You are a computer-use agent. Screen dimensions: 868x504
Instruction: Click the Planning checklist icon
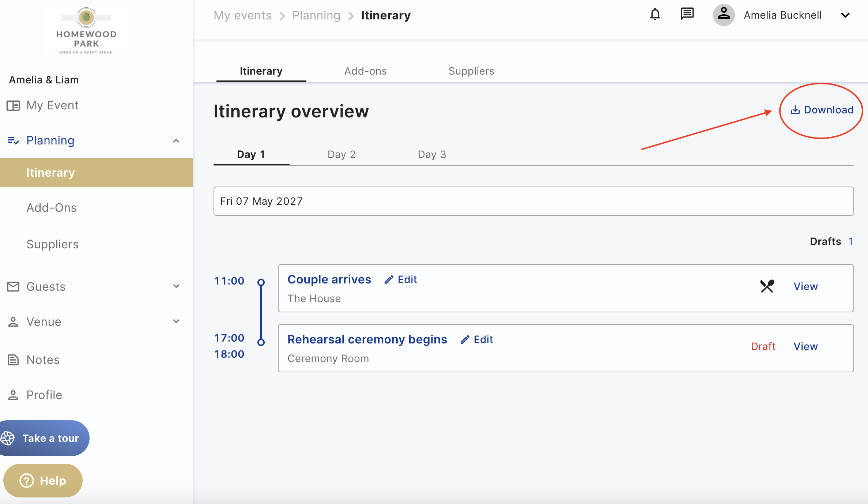13,140
